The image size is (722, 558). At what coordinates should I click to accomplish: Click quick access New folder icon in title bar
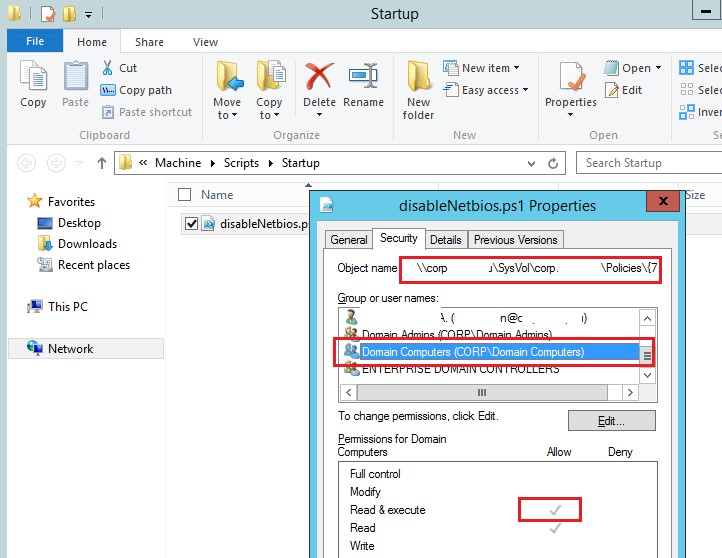69,13
